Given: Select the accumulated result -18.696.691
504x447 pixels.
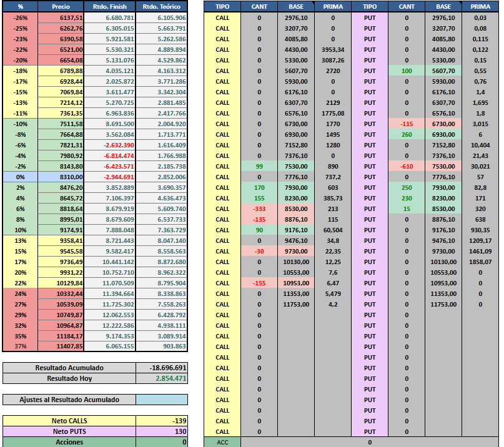Looking at the screenshot, I should point(162,368).
